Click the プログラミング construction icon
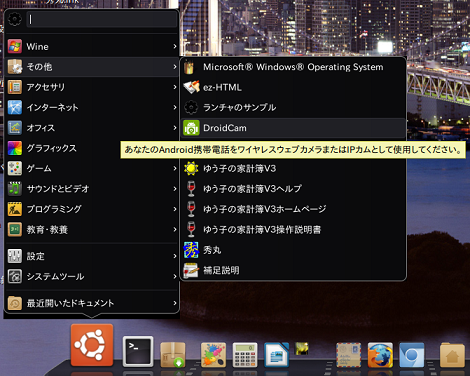470x376 pixels. (x=15, y=209)
